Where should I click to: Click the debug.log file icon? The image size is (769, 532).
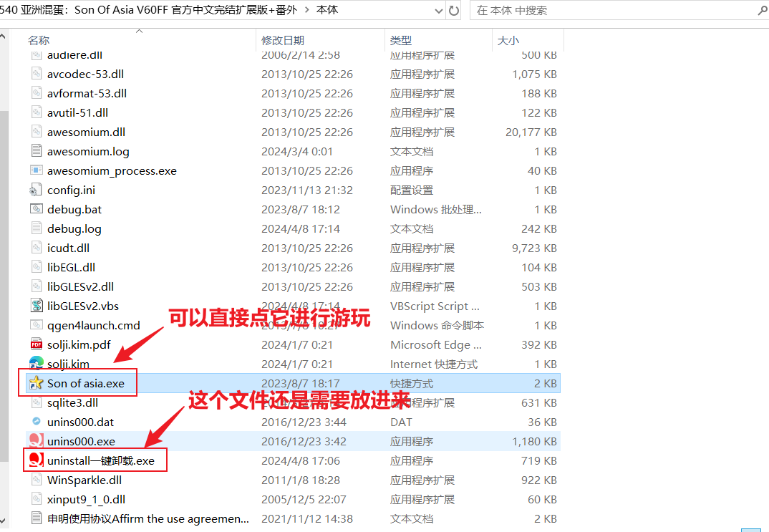37,228
